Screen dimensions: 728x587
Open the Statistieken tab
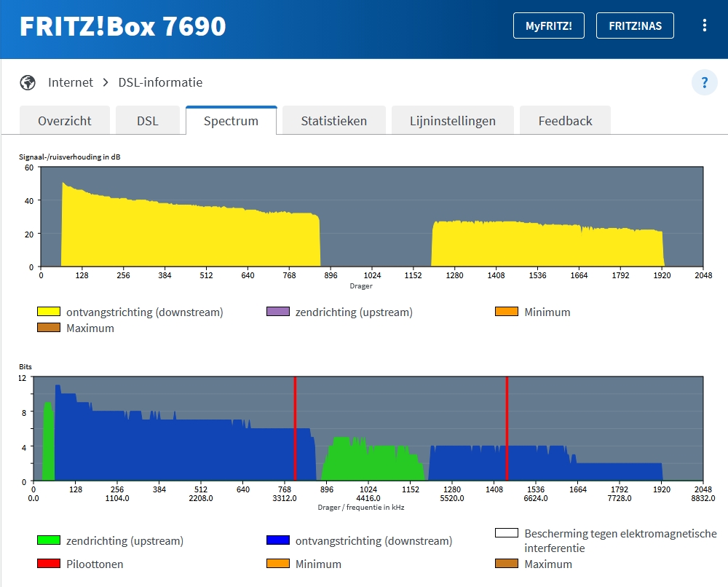click(334, 121)
